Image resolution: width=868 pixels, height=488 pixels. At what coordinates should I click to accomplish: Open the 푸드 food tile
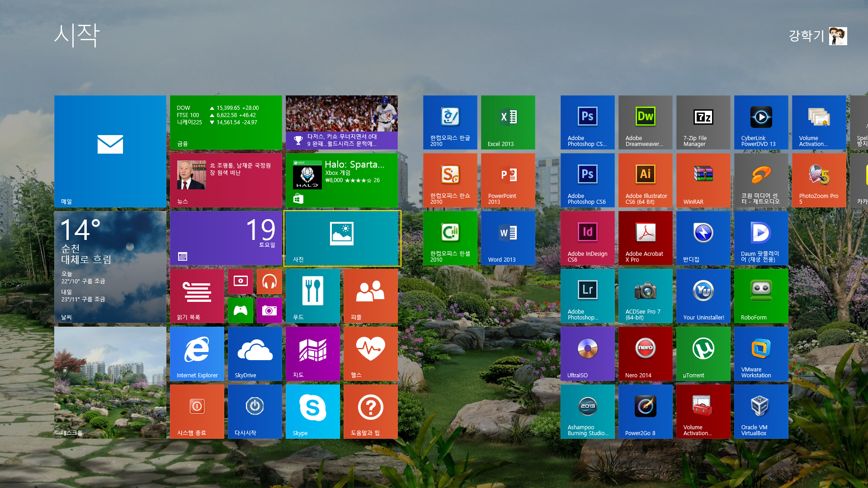(x=313, y=296)
